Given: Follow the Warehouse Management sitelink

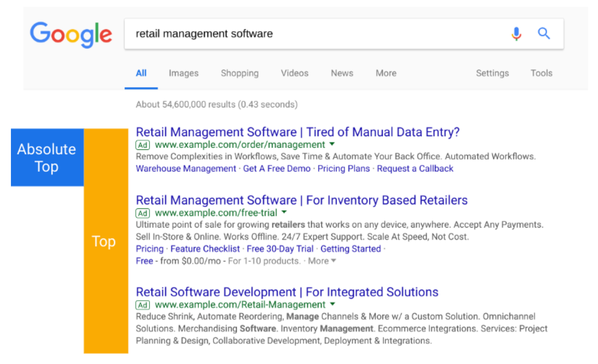Looking at the screenshot, I should point(186,169).
